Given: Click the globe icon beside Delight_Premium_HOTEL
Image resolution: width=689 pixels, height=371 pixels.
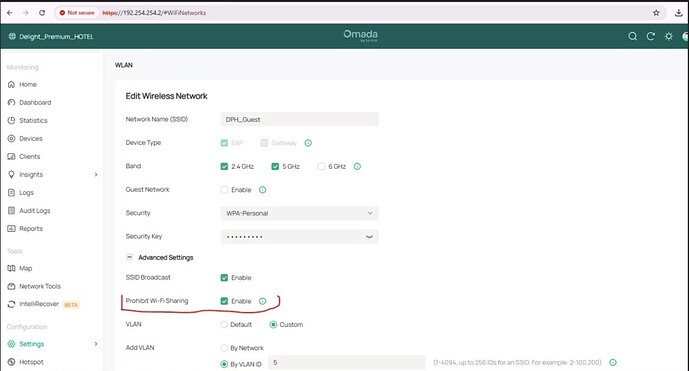Looking at the screenshot, I should 12,36.
